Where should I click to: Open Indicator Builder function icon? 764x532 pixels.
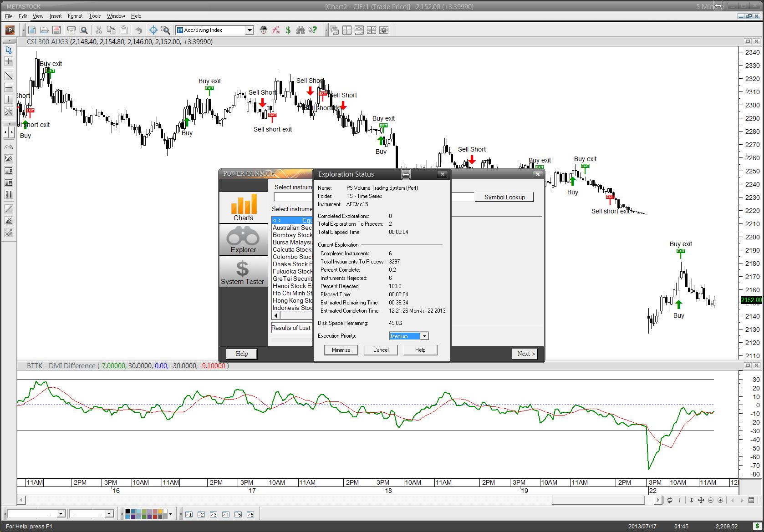(x=276, y=30)
